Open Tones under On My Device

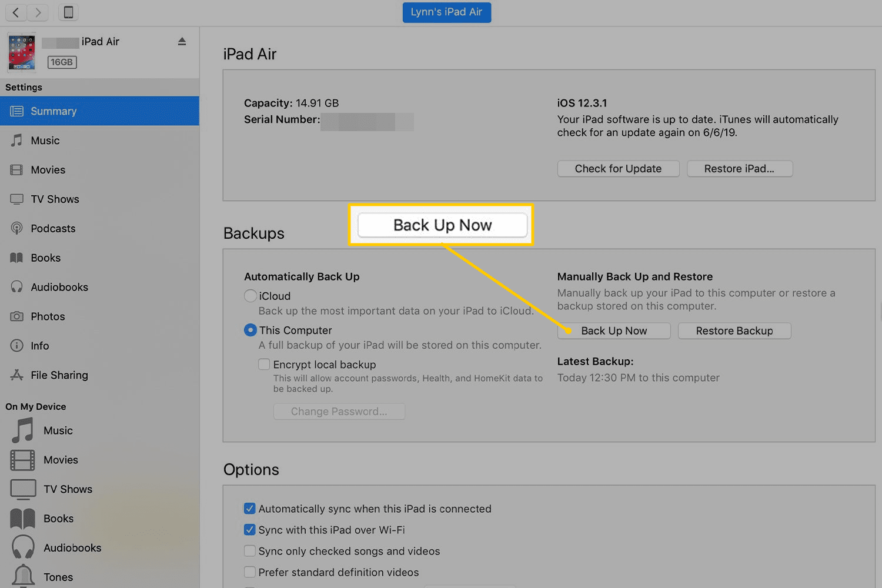tap(58, 577)
